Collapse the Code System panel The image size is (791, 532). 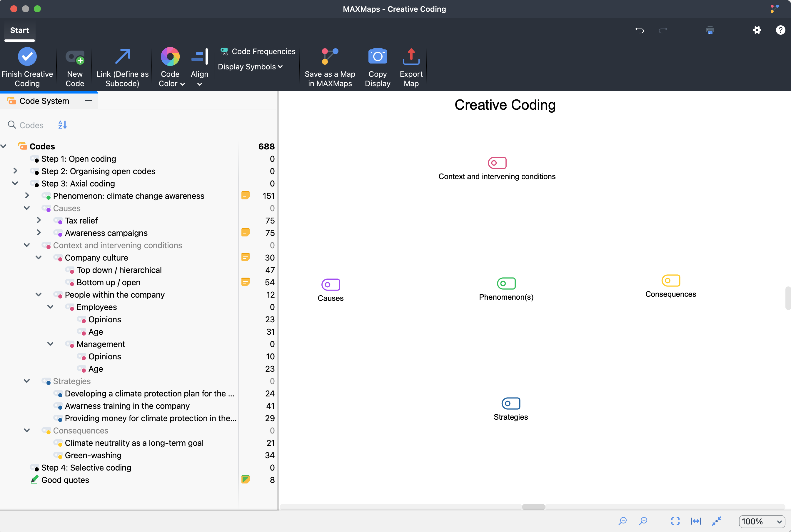click(88, 100)
